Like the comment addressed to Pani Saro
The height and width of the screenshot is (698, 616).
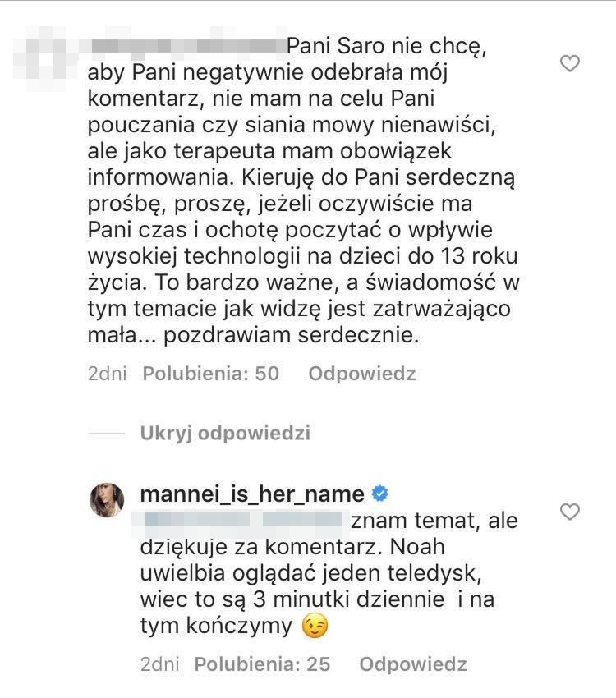pos(569,63)
